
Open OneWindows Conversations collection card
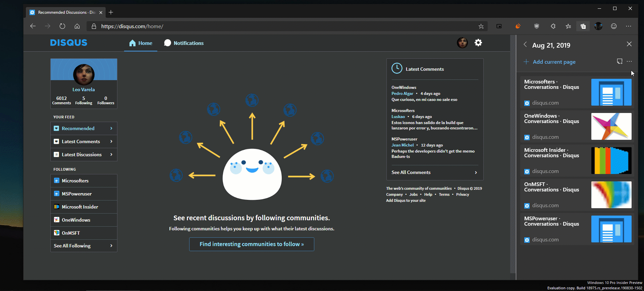577,126
